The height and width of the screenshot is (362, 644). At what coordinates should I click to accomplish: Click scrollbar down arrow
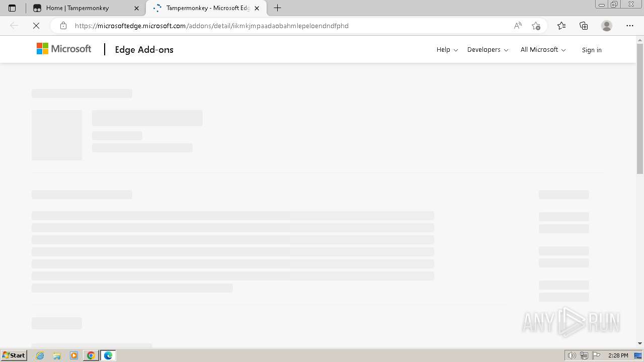[640, 343]
